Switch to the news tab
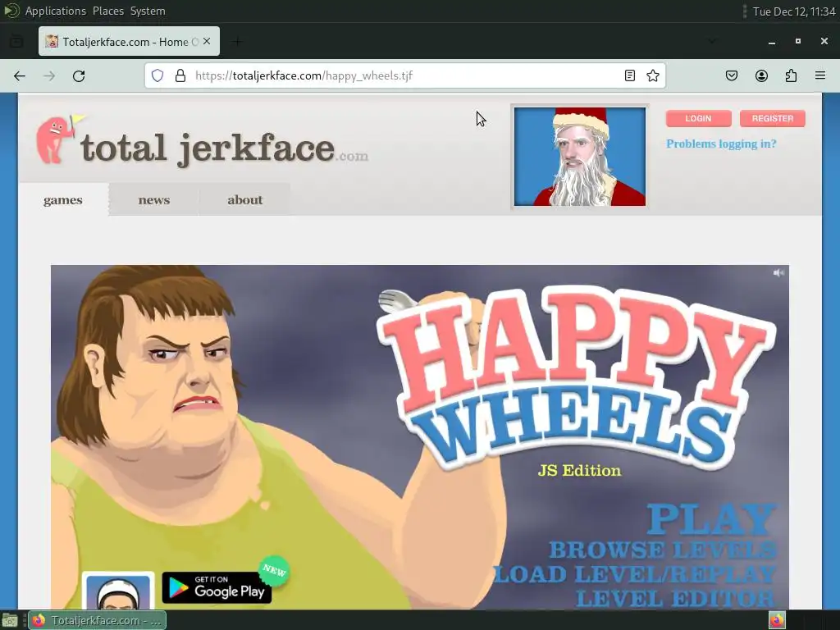Screen dimensions: 840x630 (x=153, y=200)
